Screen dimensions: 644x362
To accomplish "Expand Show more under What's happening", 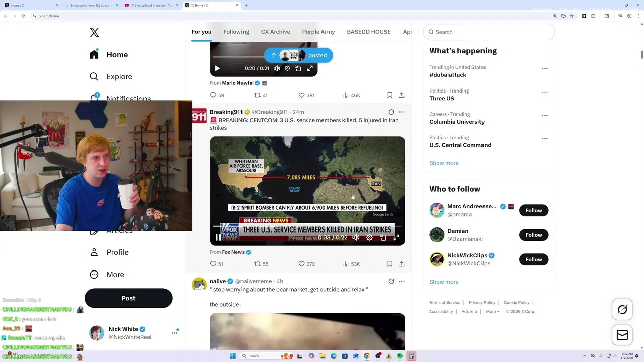I will click(444, 163).
